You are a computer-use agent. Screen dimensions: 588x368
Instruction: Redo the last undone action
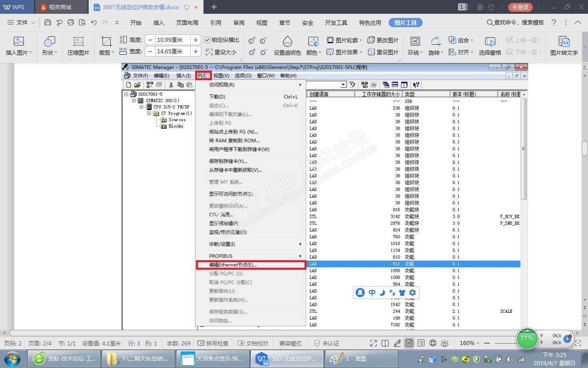(x=105, y=23)
